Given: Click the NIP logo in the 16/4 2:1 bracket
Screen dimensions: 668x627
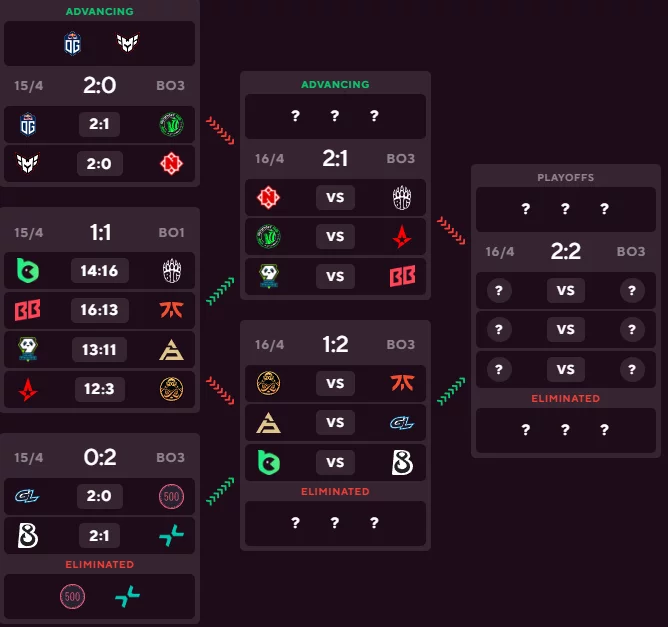Looking at the screenshot, I should (268, 198).
